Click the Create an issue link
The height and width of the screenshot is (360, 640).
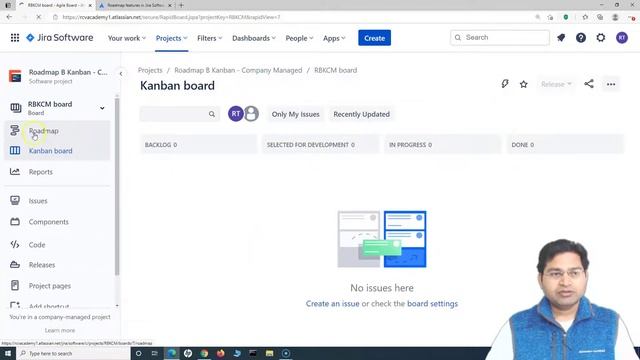click(x=333, y=304)
